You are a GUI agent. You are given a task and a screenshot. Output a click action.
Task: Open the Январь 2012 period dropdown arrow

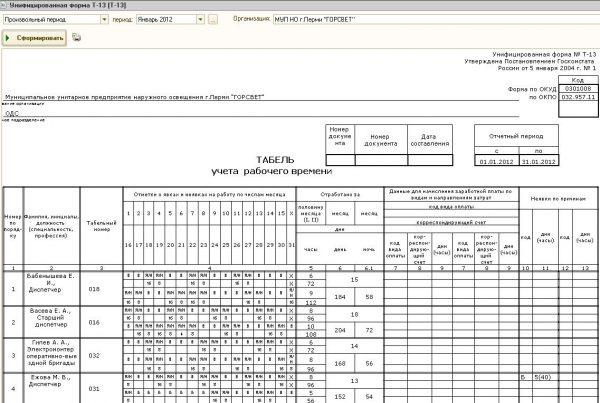(x=200, y=19)
